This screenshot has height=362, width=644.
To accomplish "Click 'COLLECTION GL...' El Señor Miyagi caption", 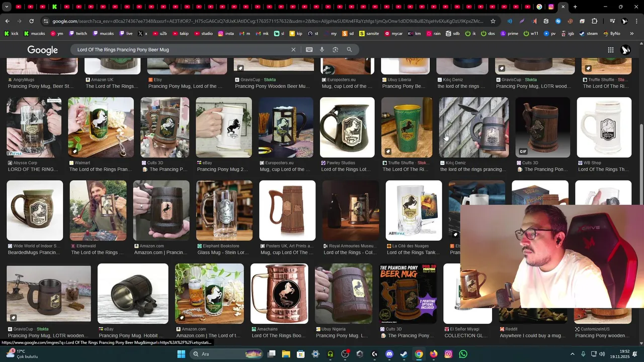I will pos(466,335).
